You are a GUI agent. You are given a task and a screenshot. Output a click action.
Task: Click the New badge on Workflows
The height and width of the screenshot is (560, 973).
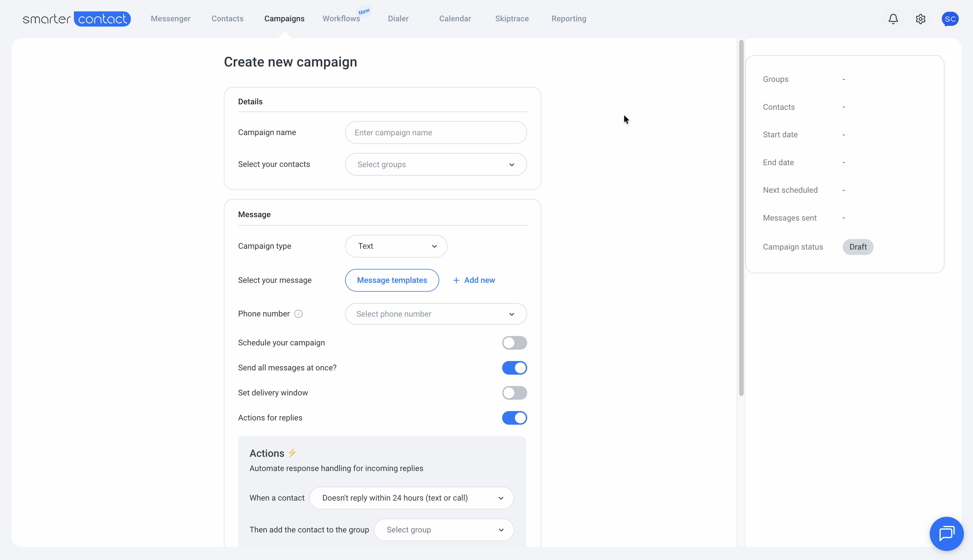click(x=364, y=11)
